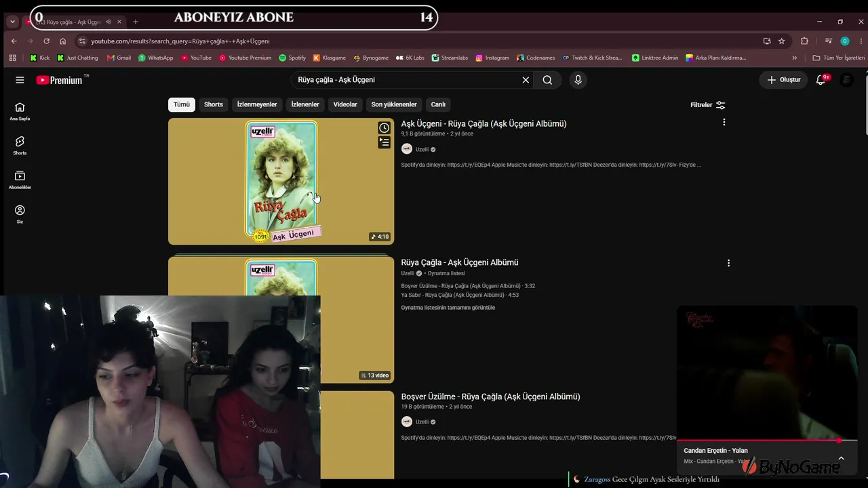Open the browser media controls
Viewport: 868px width, 488px height.
tap(828, 41)
